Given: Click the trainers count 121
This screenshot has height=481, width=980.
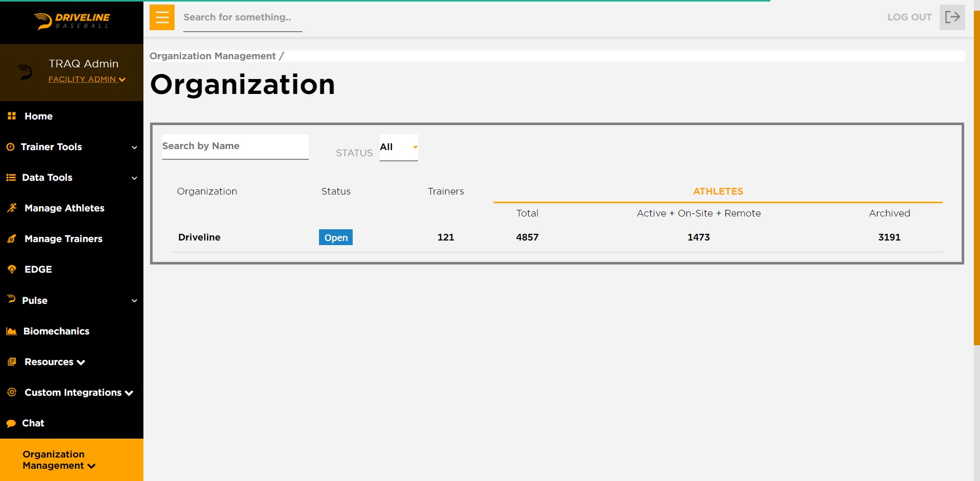Looking at the screenshot, I should pyautogui.click(x=446, y=237).
